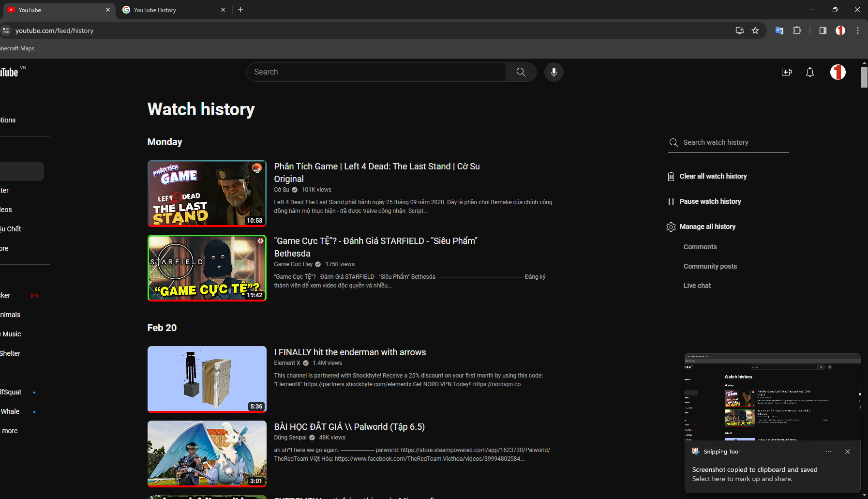The width and height of the screenshot is (868, 499).
Task: Open YouTube notifications bell
Action: 810,72
